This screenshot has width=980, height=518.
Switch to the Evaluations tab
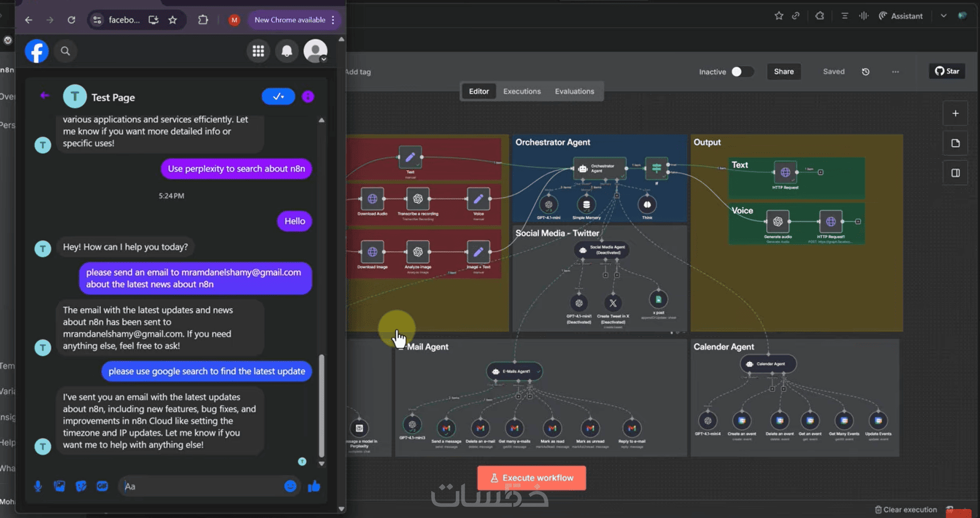tap(575, 91)
